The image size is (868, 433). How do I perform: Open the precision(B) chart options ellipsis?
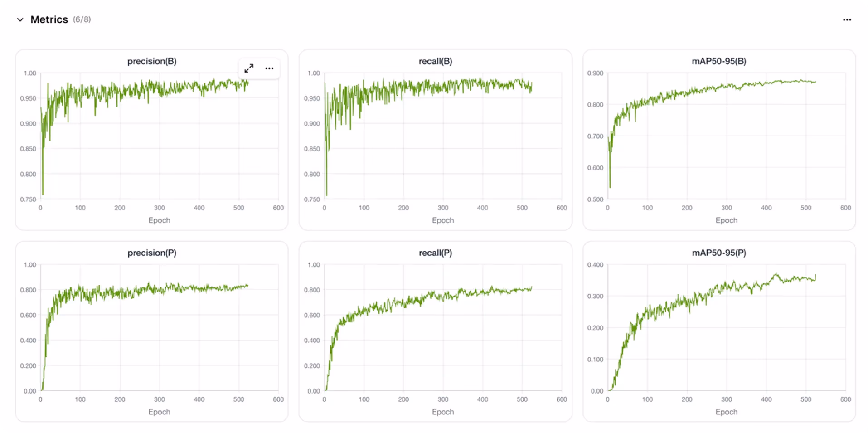pyautogui.click(x=269, y=68)
